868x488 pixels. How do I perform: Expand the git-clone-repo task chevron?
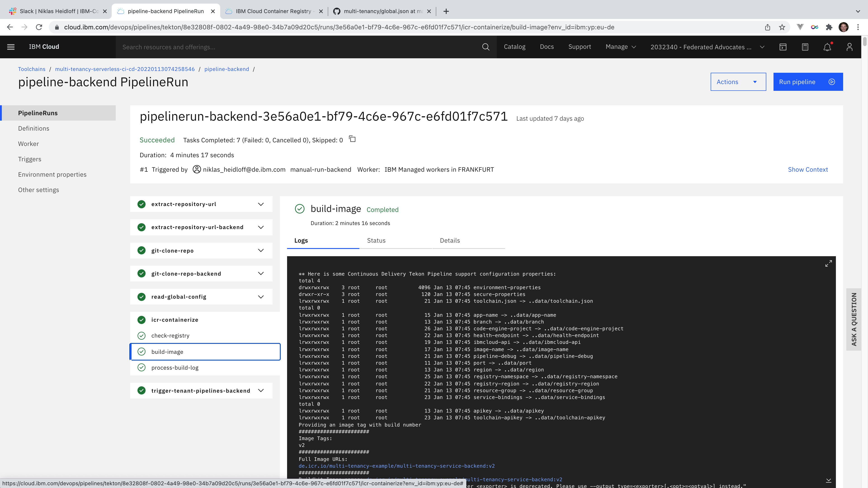click(x=260, y=250)
